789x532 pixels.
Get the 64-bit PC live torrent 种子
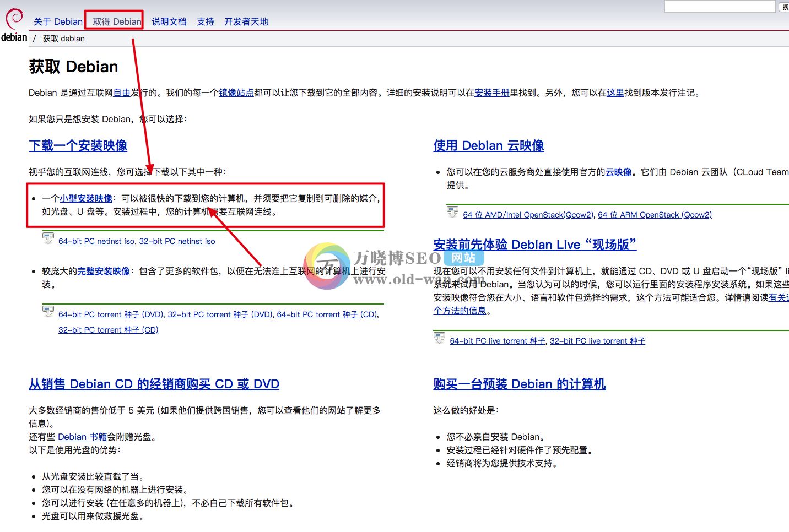click(x=498, y=341)
